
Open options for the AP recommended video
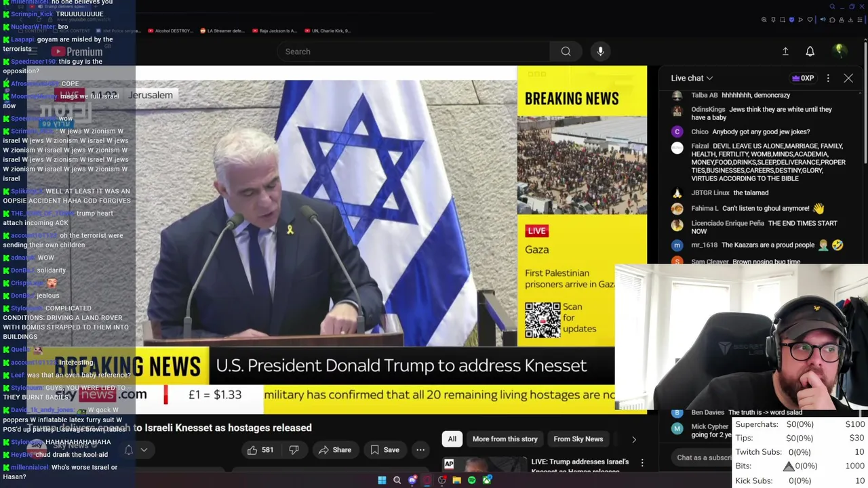pyautogui.click(x=642, y=463)
